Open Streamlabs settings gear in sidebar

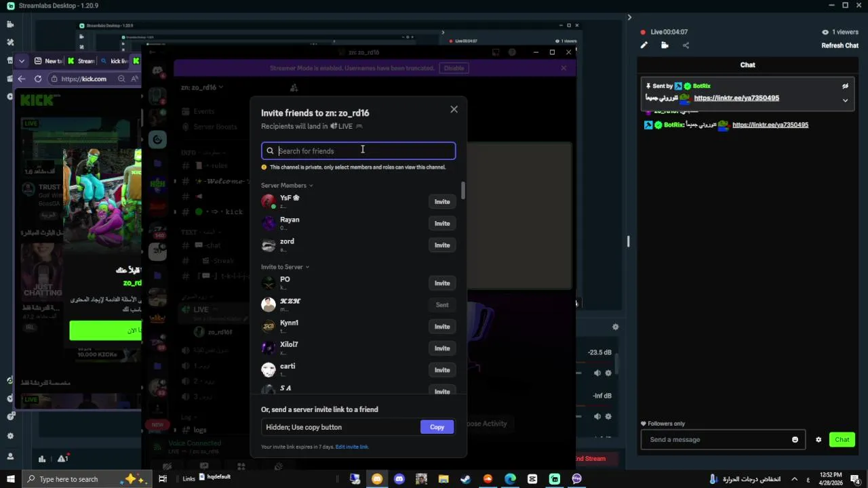10,436
